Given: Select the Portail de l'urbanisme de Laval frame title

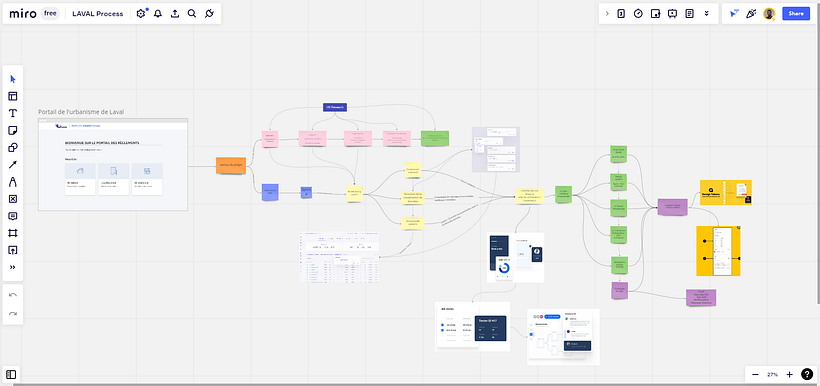Looking at the screenshot, I should coord(81,112).
